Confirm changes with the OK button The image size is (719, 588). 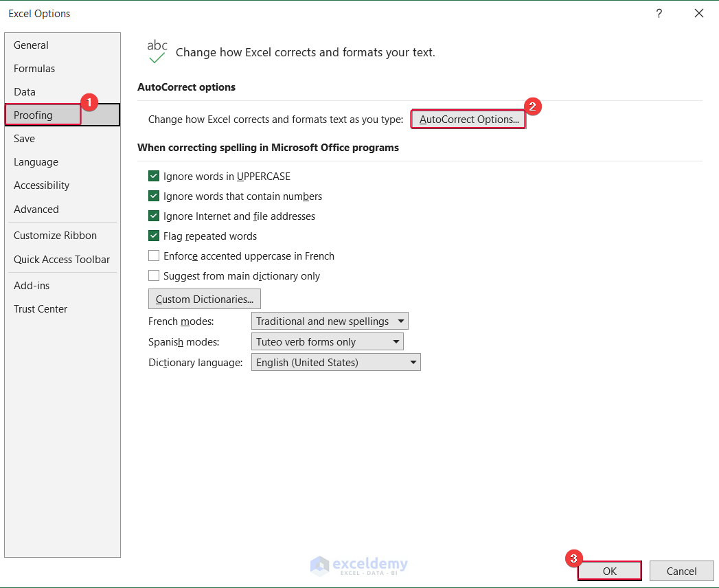click(609, 571)
